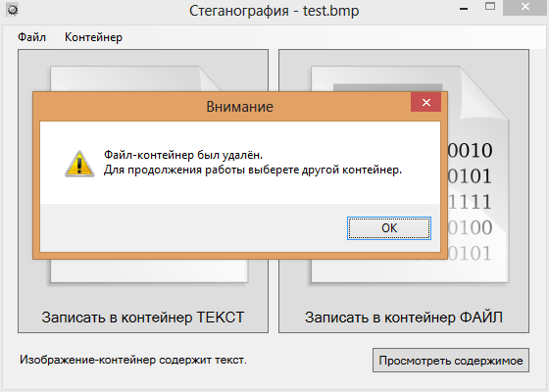Confirm the warning with the OK button
The width and height of the screenshot is (549, 392).
pos(389,228)
